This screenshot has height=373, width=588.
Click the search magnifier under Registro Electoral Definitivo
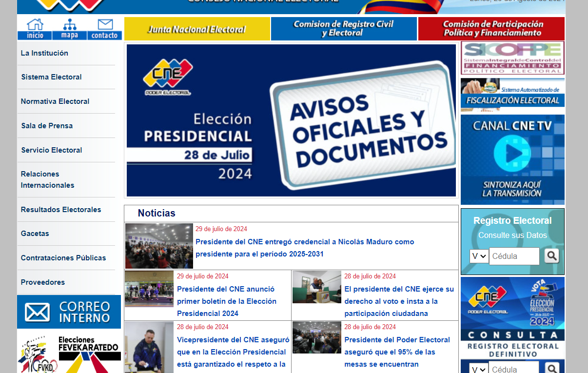click(x=551, y=369)
